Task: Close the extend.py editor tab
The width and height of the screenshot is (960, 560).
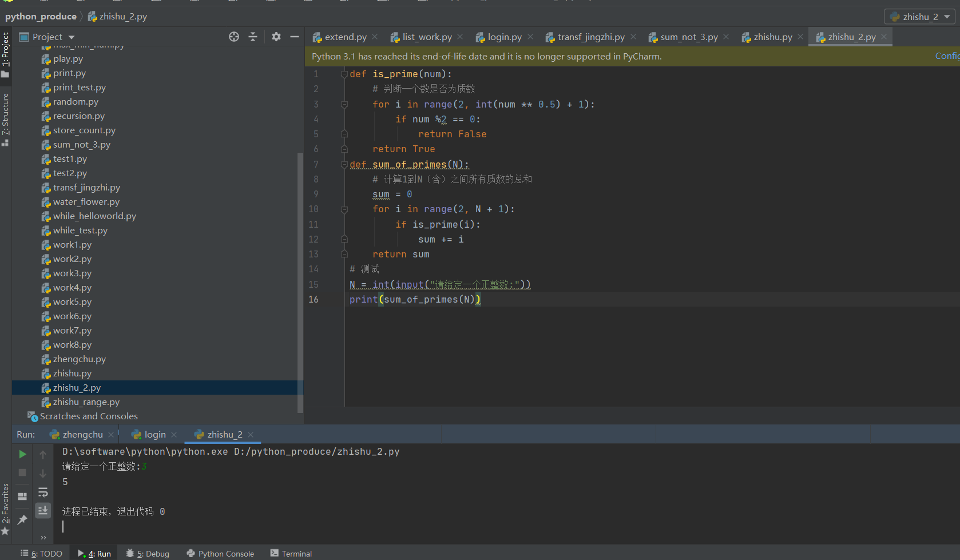Action: click(375, 37)
